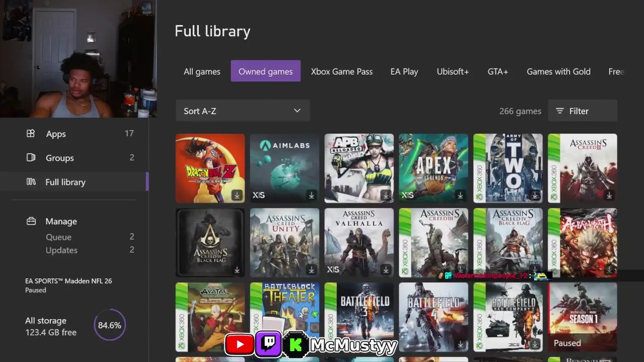Open the Manage section
The height and width of the screenshot is (362, 644).
61,221
